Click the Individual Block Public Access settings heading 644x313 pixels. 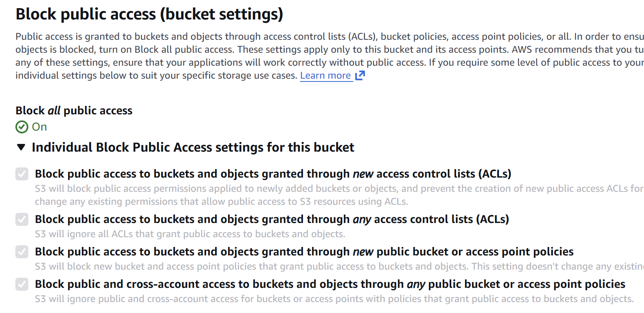(x=193, y=147)
